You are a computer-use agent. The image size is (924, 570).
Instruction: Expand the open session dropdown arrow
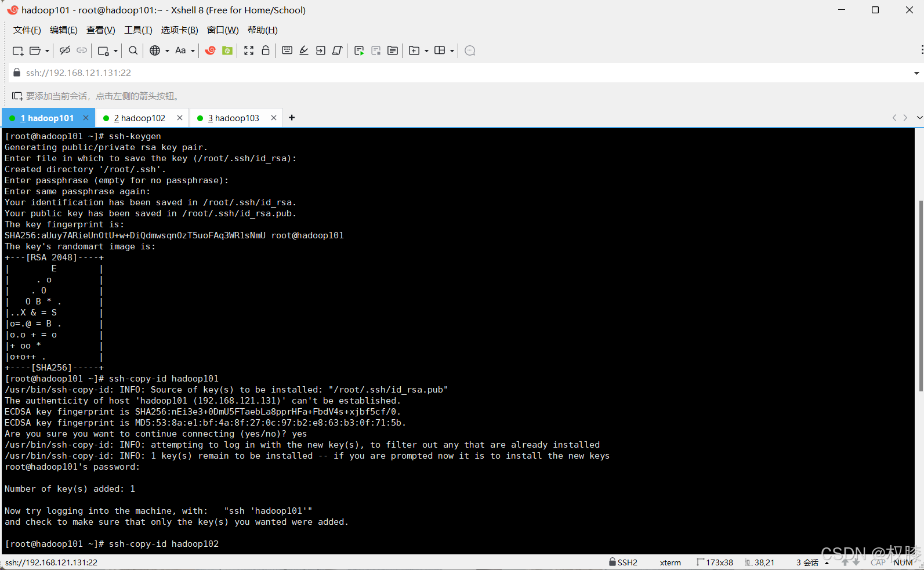point(47,51)
